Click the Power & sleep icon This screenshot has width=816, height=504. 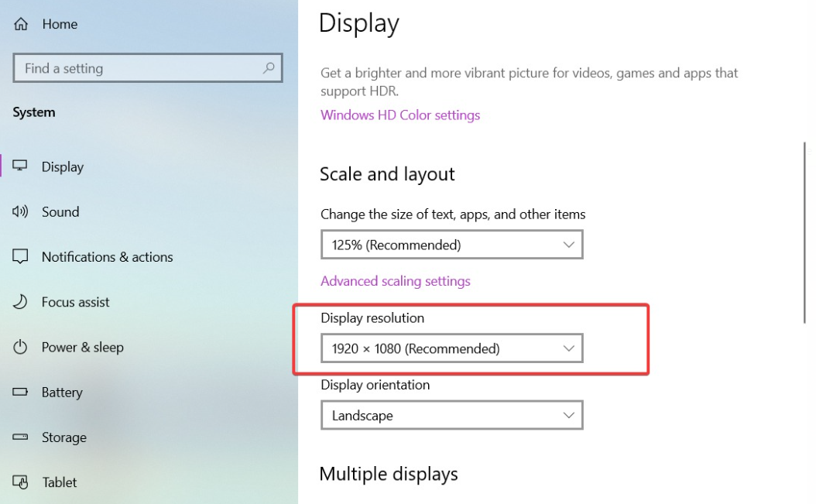(20, 347)
